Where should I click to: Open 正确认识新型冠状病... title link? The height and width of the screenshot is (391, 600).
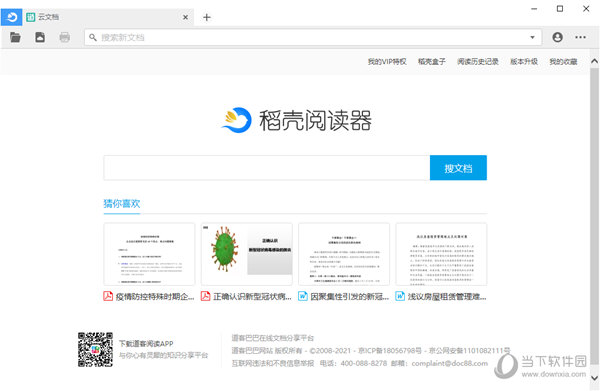252,297
